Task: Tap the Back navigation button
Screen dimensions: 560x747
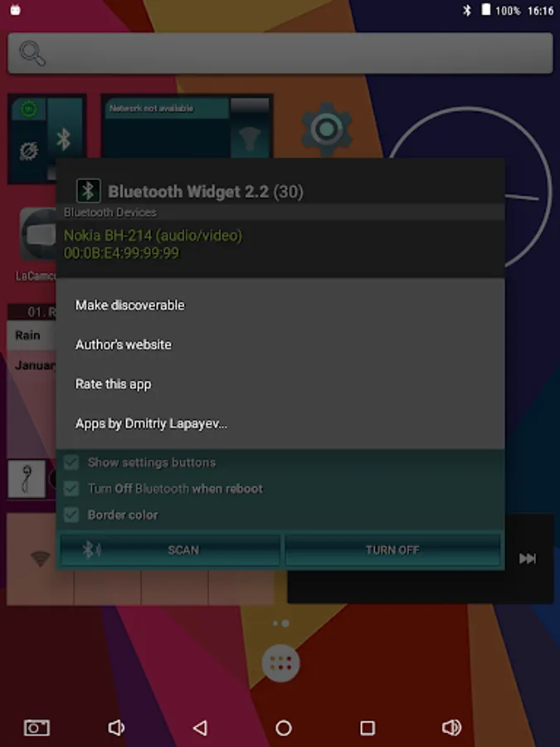Action: (200, 727)
